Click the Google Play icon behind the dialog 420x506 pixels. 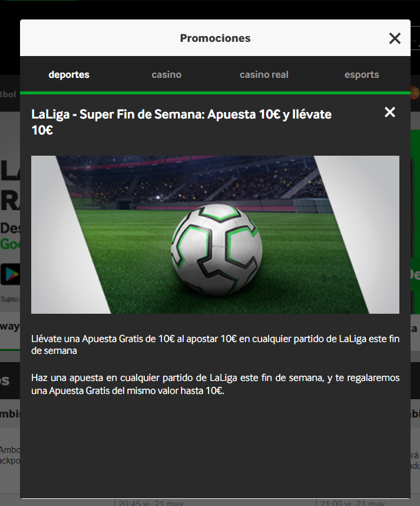[10, 274]
